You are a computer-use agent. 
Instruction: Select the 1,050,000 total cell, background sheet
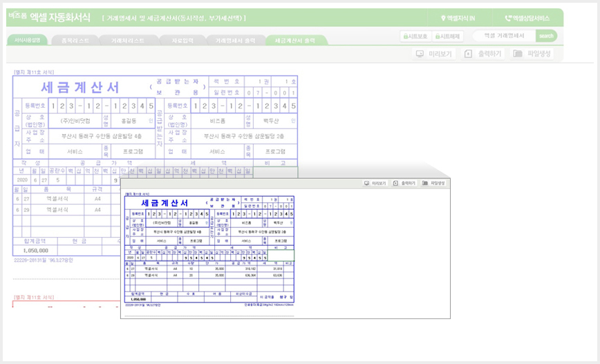click(35, 251)
